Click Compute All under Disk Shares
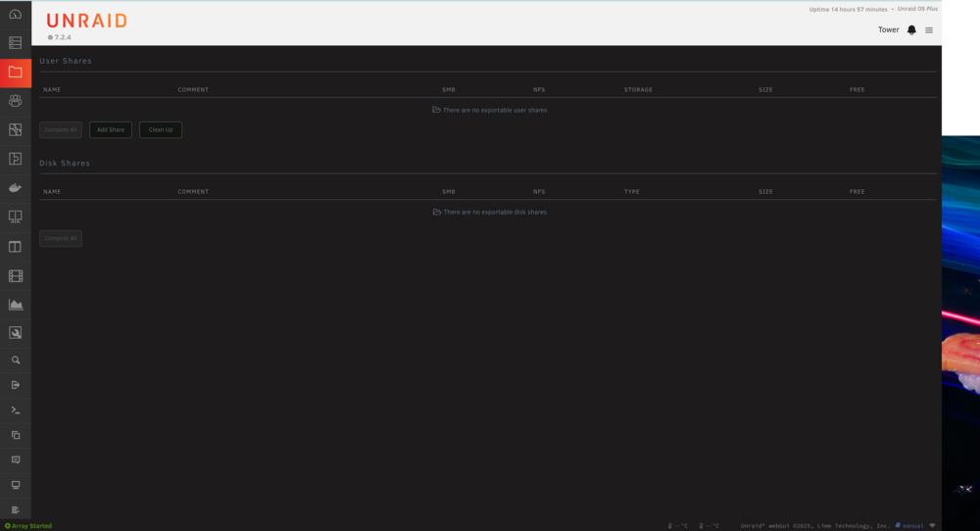 click(x=61, y=238)
